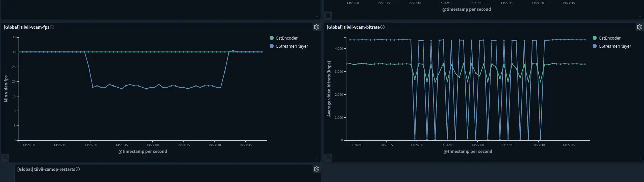Click info icon beside tiivii-vcam-fps title
Image resolution: width=644 pixels, height=182 pixels.
[52, 27]
